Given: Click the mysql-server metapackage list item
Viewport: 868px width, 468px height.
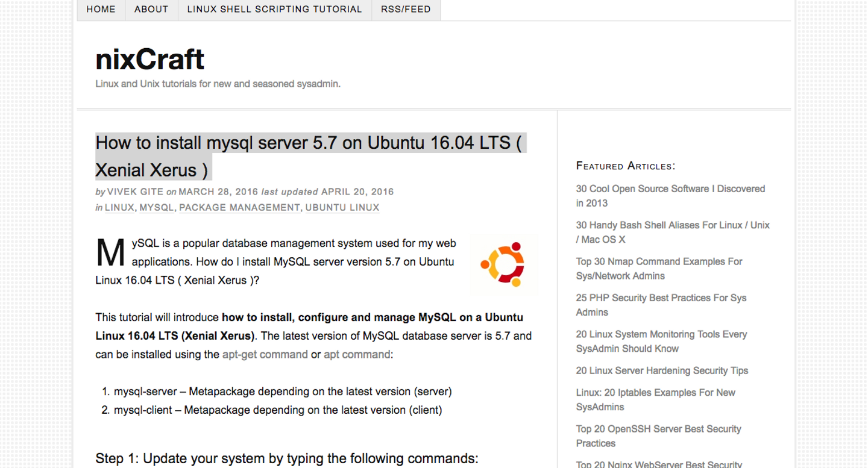Looking at the screenshot, I should pos(283,392).
